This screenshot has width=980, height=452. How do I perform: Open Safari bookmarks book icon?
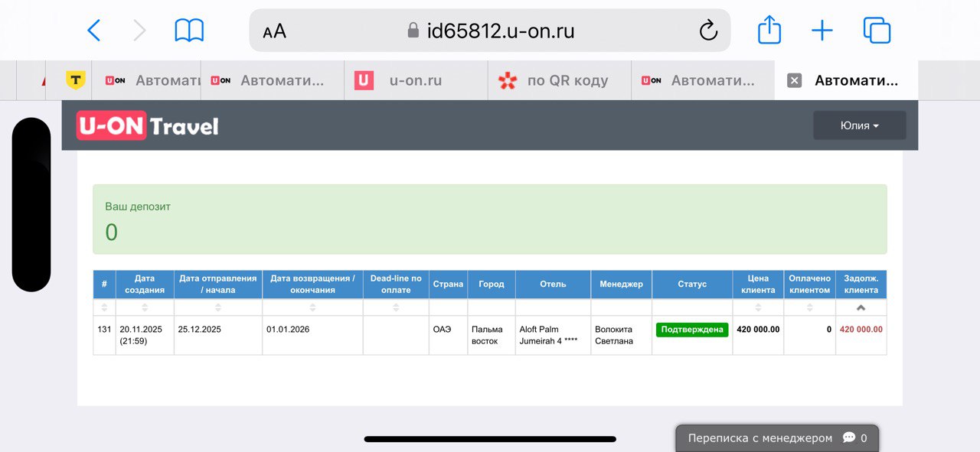pyautogui.click(x=189, y=31)
